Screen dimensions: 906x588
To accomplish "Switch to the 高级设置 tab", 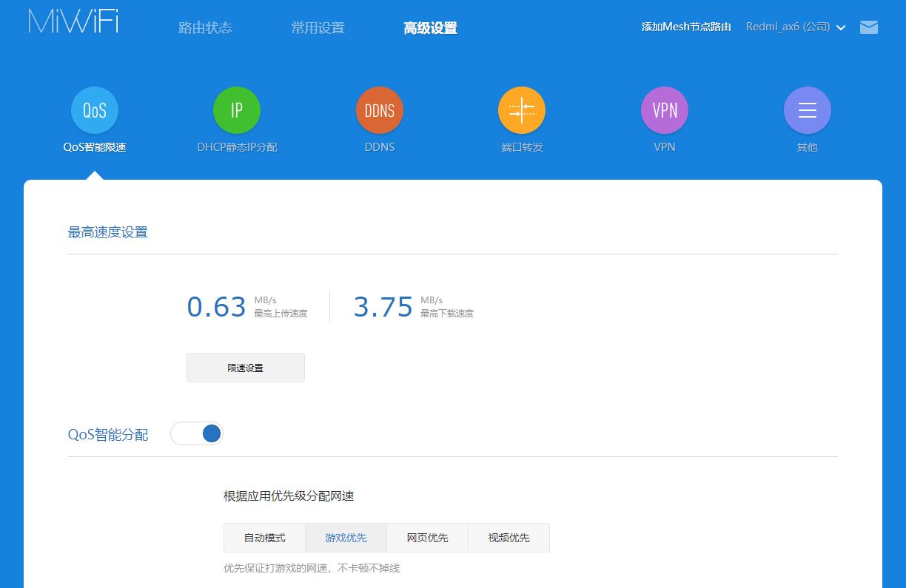I will [431, 27].
